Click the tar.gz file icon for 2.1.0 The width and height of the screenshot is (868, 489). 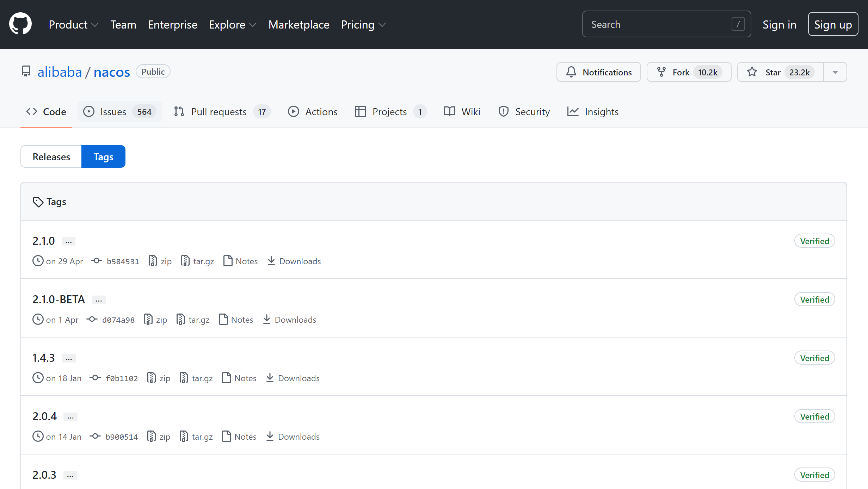pos(185,261)
